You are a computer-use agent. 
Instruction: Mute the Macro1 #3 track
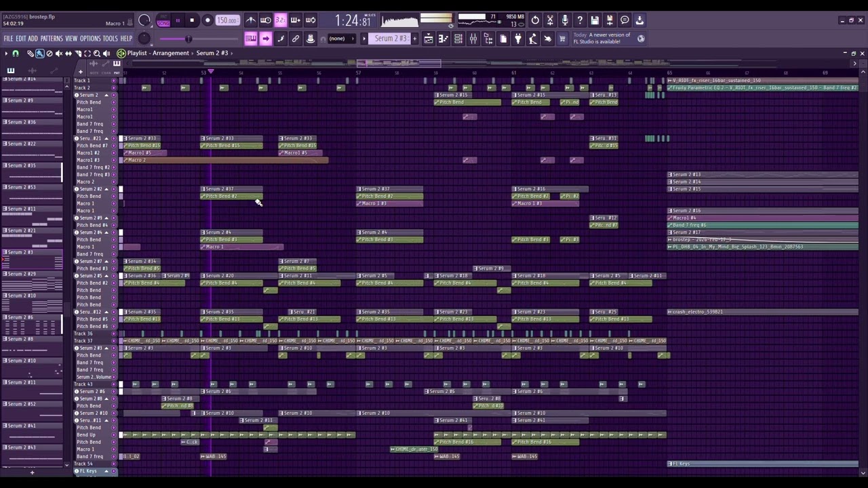[x=113, y=160]
